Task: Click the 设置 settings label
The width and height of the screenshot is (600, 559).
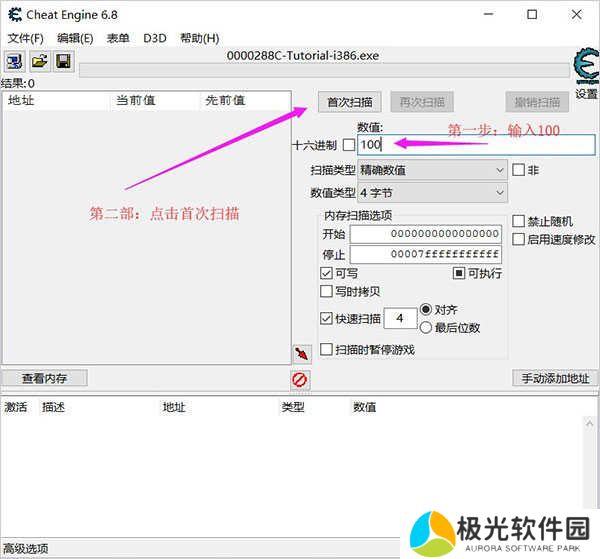Action: click(586, 94)
